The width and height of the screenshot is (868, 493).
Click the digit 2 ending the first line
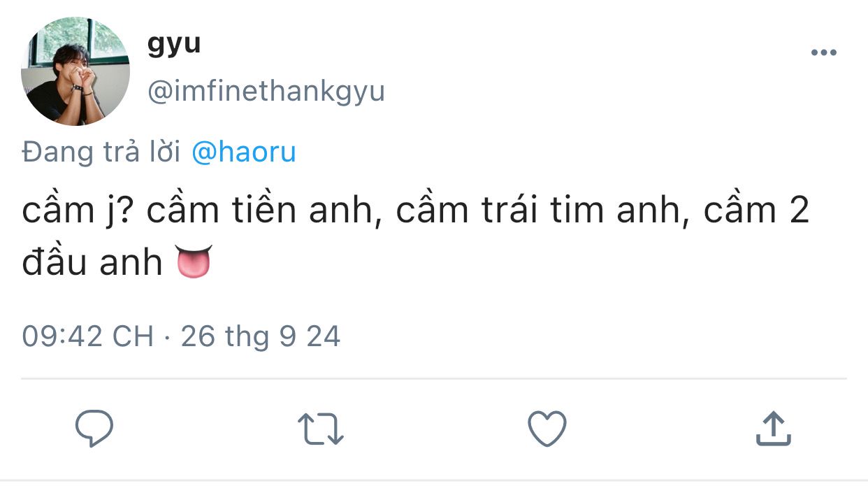800,210
